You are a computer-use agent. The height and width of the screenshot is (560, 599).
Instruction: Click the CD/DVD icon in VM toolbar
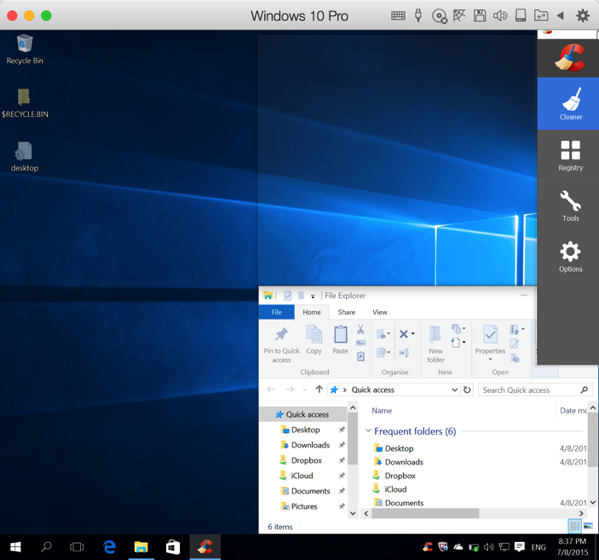coord(439,16)
